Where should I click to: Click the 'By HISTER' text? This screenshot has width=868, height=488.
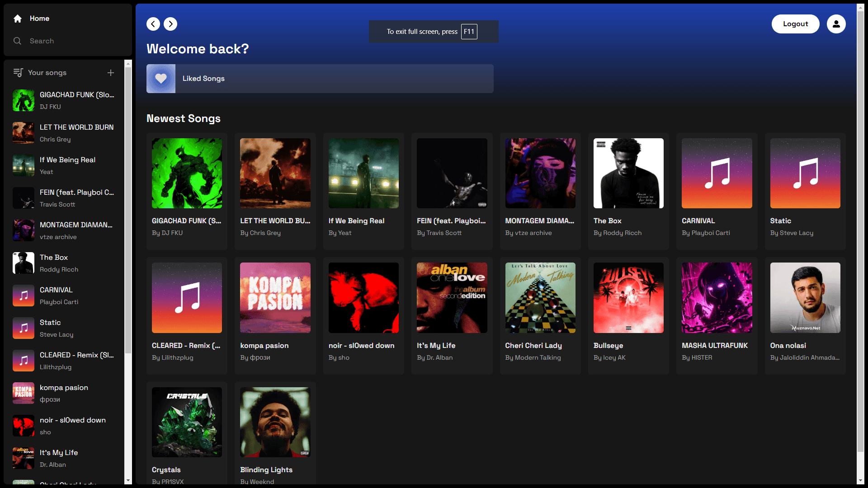click(x=697, y=357)
